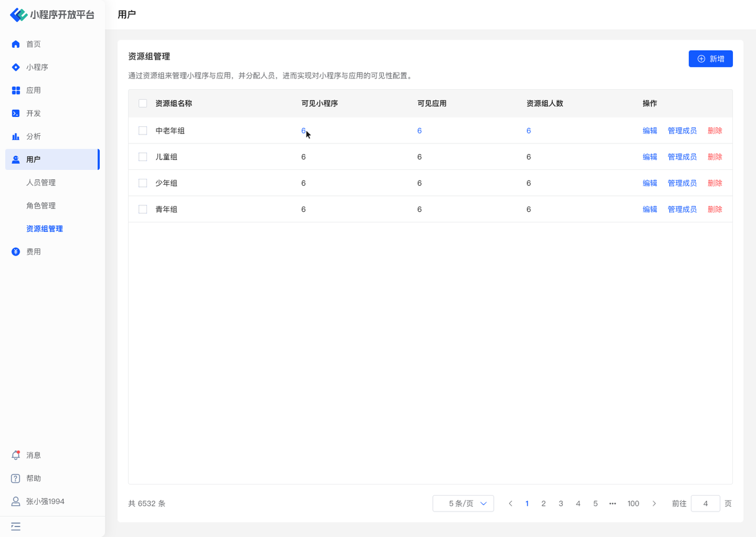Screen dimensions: 756x537
Task: Click the blue 新增 button
Action: tap(711, 59)
